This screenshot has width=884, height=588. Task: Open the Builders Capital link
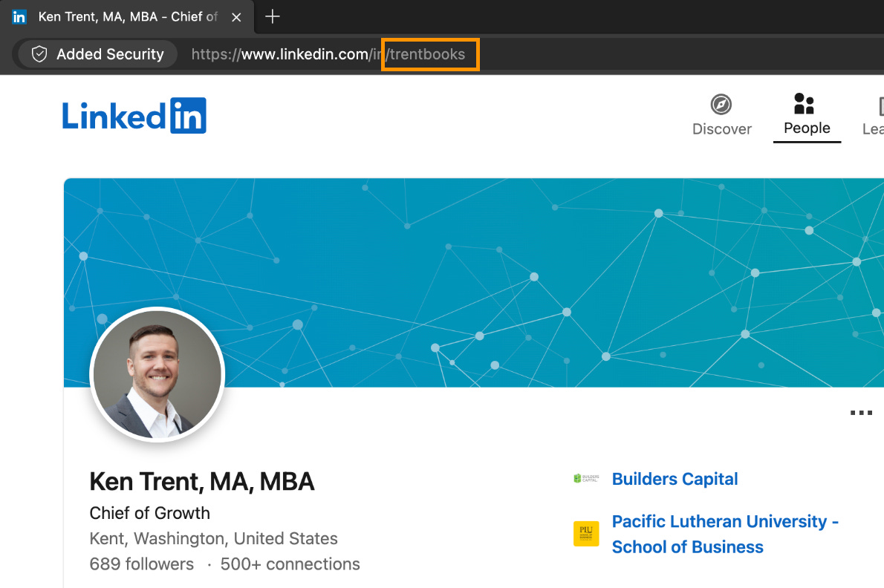pyautogui.click(x=675, y=479)
